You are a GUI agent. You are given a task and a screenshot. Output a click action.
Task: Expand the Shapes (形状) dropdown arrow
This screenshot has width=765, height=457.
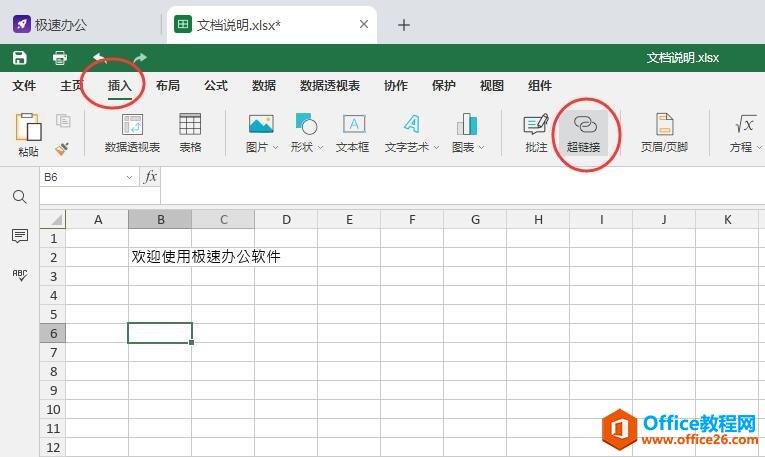tap(320, 147)
